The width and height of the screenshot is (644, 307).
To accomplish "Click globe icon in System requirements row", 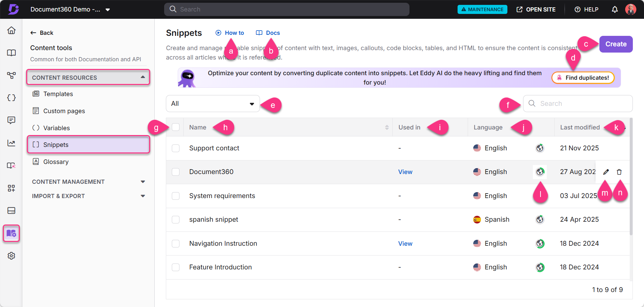I will click(x=540, y=196).
